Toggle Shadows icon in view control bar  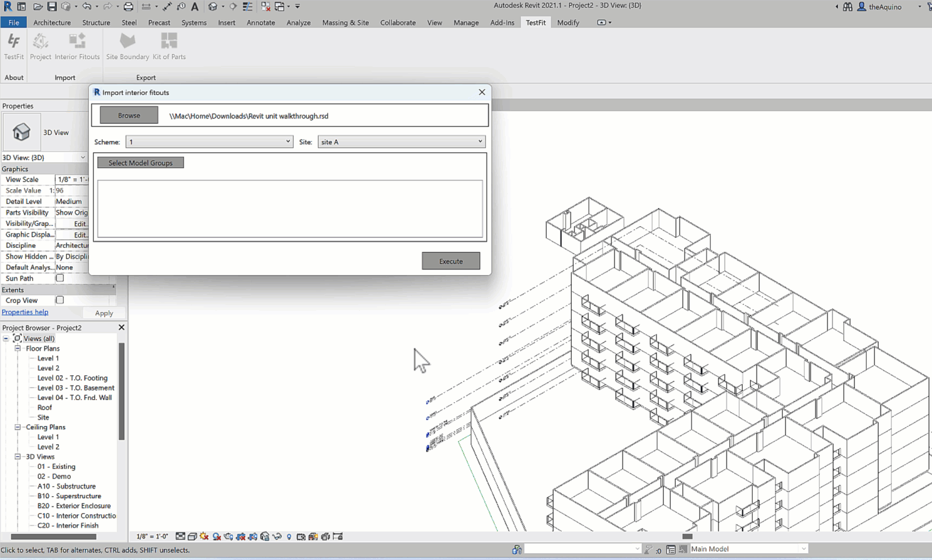tap(217, 536)
